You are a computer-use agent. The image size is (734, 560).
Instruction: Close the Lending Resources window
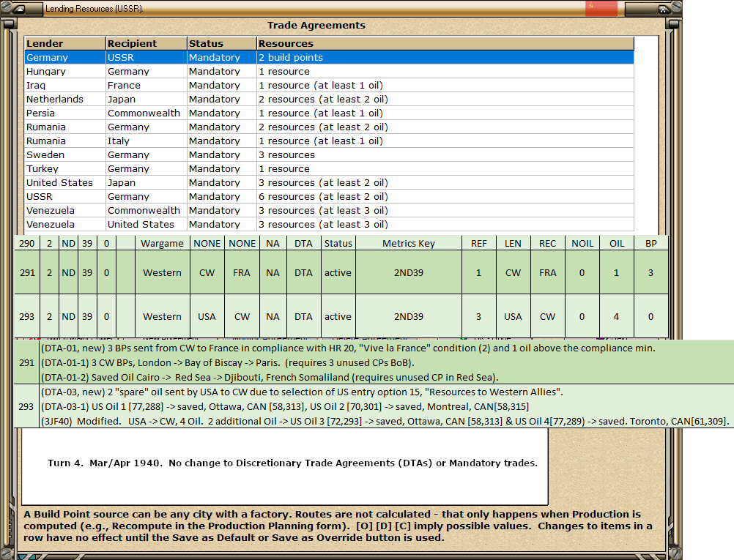point(663,9)
